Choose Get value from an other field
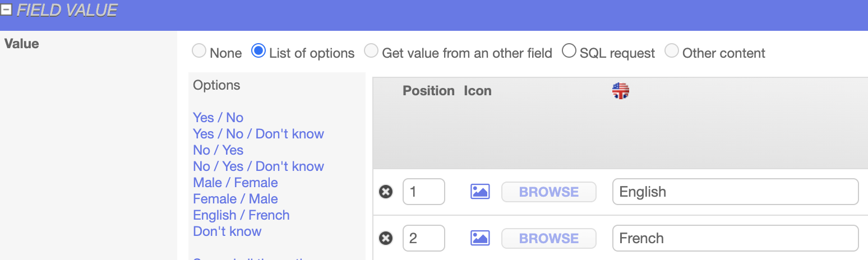Viewport: 868px width, 260px height. pyautogui.click(x=371, y=52)
